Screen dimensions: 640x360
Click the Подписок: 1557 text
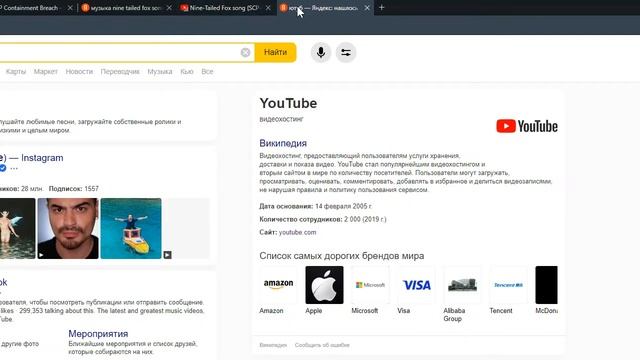click(73, 189)
